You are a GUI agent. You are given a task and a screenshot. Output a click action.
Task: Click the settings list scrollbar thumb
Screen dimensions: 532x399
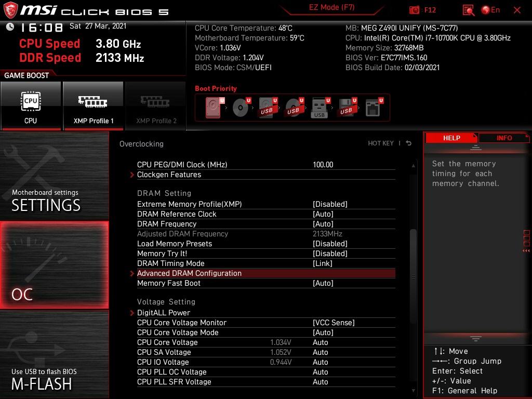point(413,276)
